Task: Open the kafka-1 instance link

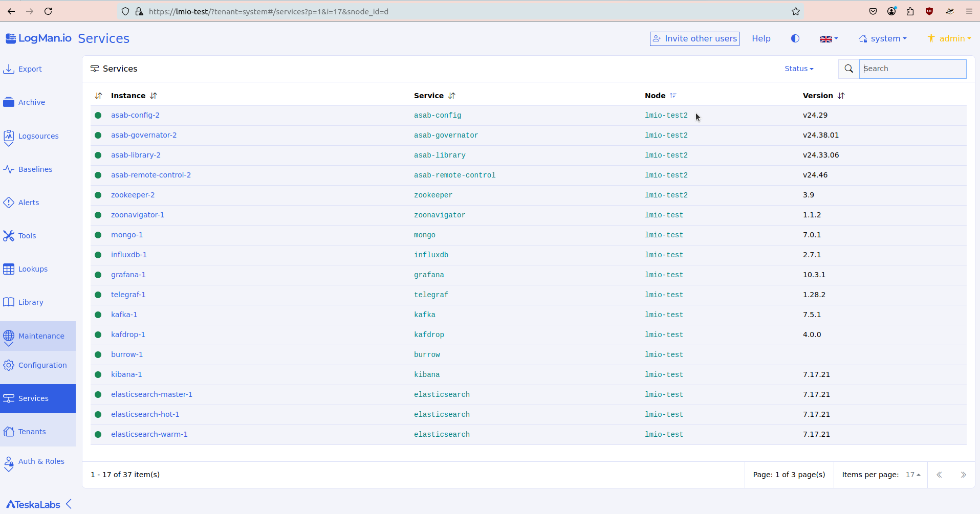Action: (x=124, y=315)
